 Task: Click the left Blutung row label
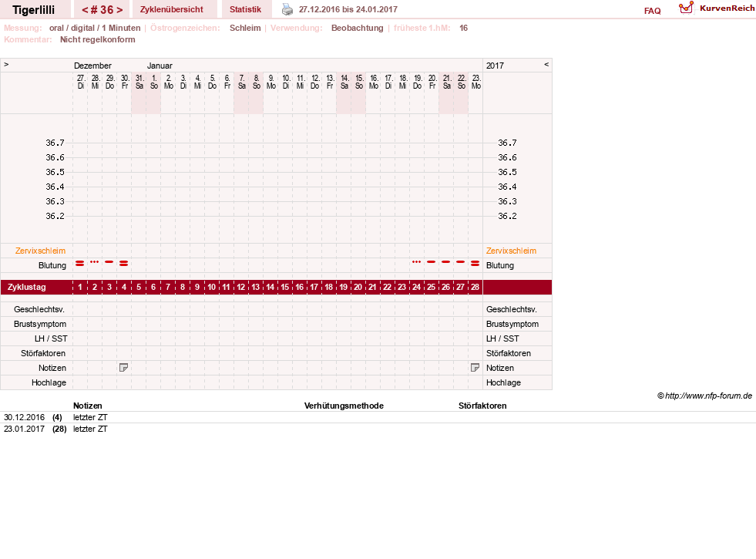52,265
